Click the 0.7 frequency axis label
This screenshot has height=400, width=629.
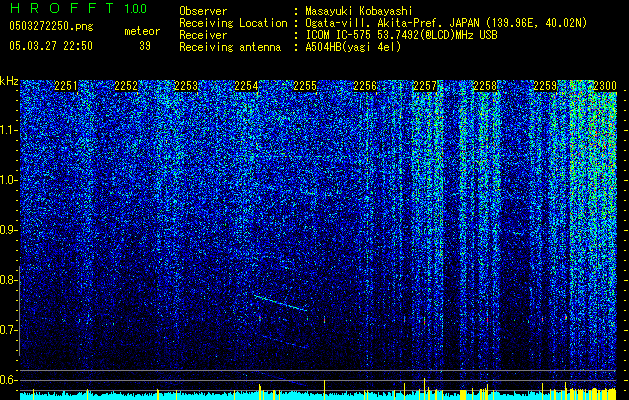point(9,330)
